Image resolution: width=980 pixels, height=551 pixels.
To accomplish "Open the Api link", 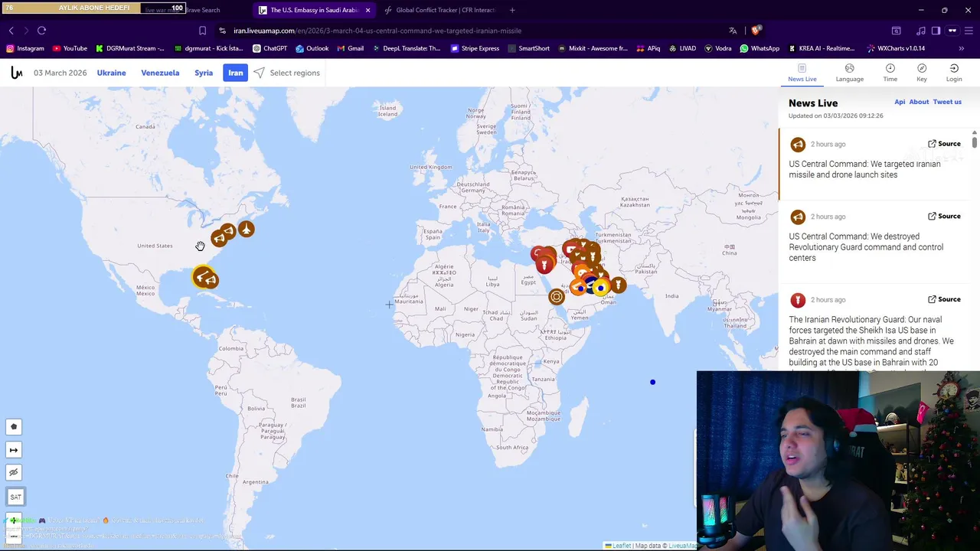I will (x=900, y=102).
